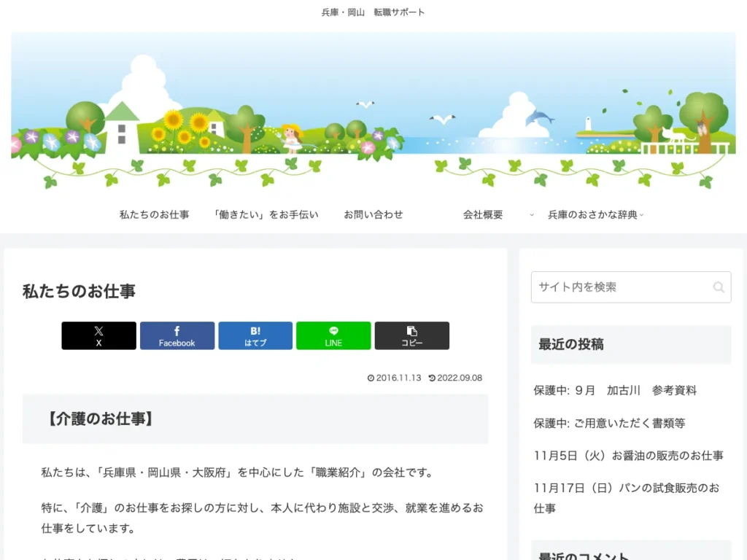Click the updated date history icon

coord(432,378)
